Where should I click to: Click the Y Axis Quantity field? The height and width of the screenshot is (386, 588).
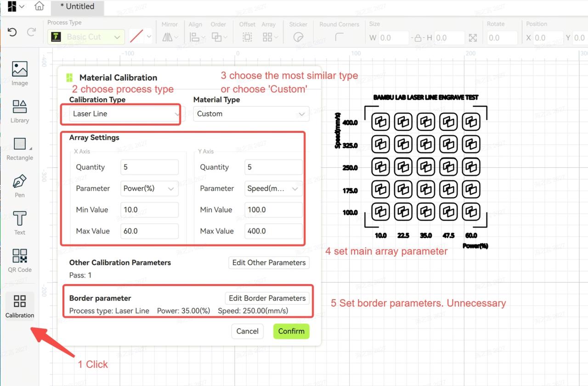pos(273,167)
